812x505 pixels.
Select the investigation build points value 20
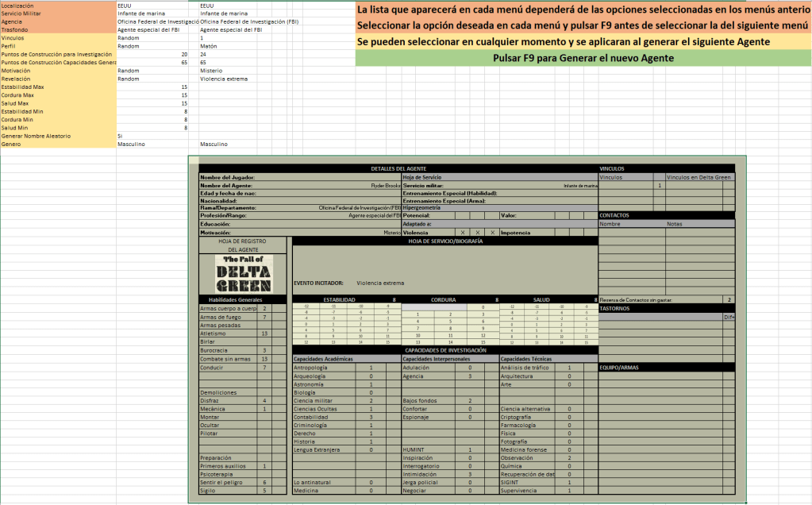(152, 54)
